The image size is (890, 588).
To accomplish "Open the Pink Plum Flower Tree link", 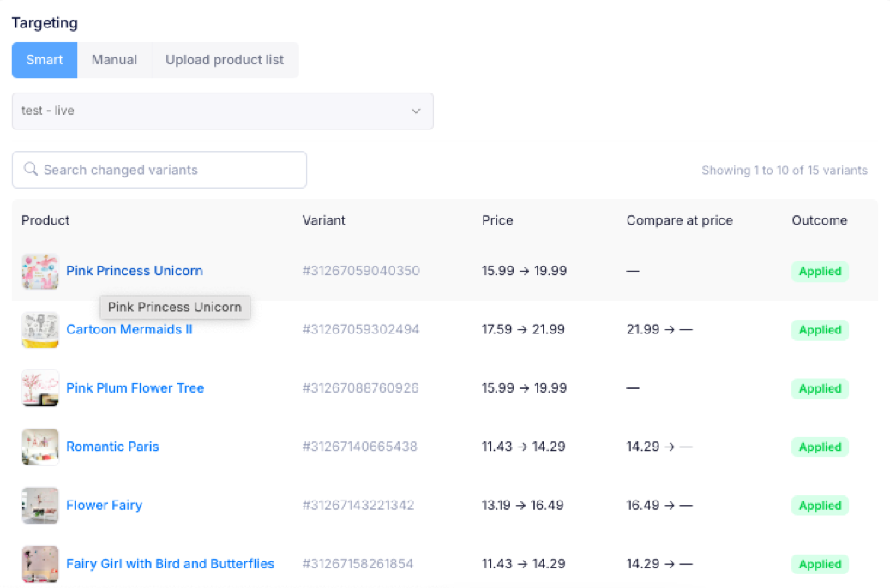I will 135,388.
